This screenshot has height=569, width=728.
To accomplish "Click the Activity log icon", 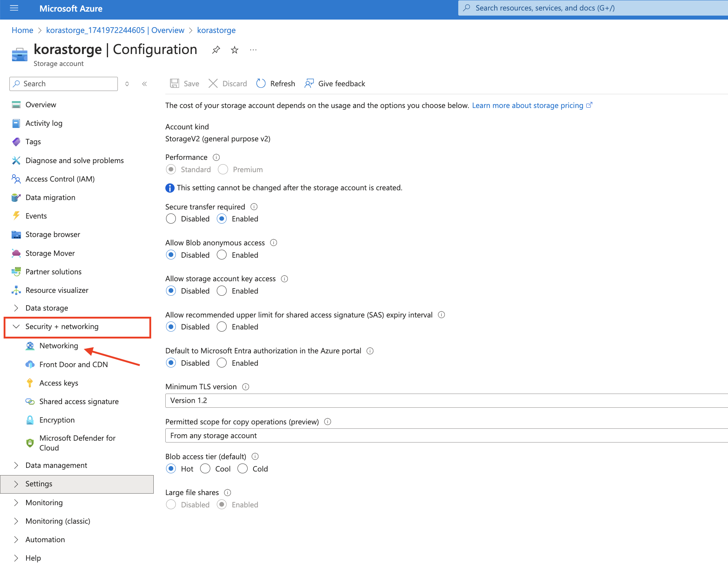I will coord(16,123).
